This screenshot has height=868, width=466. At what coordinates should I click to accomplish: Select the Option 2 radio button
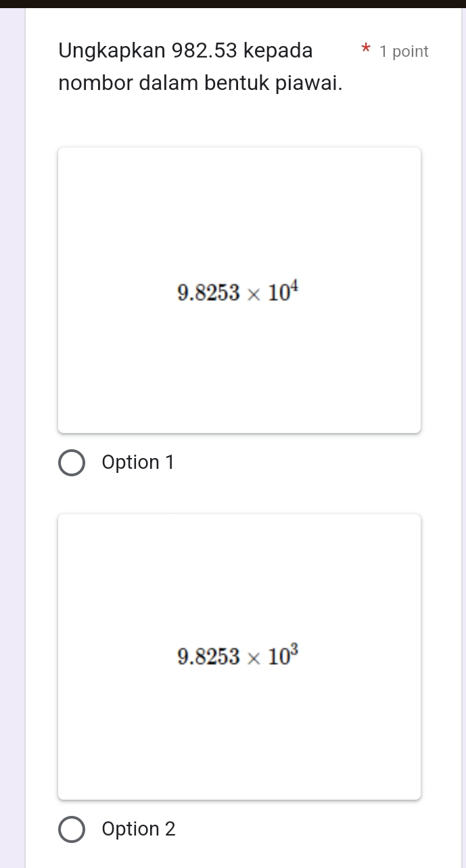(72, 829)
